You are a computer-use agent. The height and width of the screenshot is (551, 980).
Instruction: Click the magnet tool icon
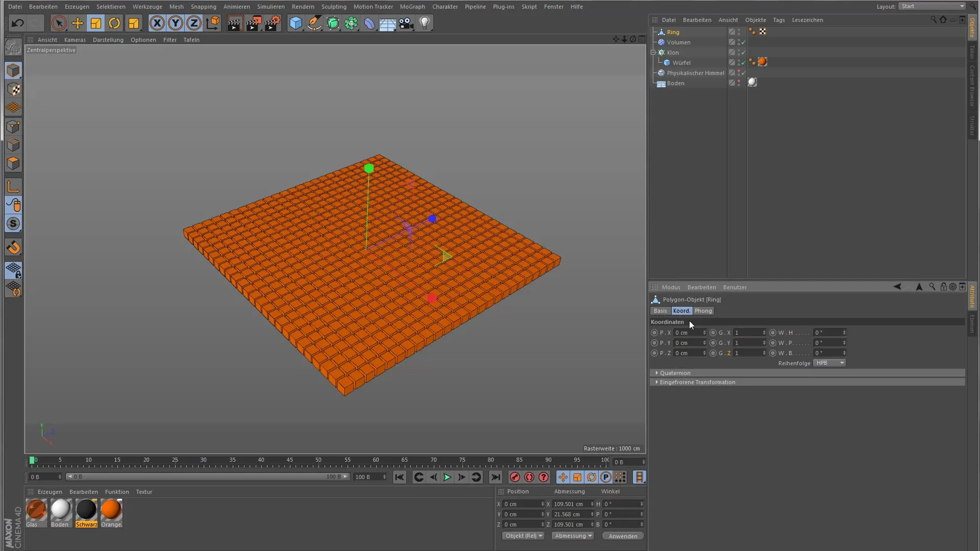[13, 247]
